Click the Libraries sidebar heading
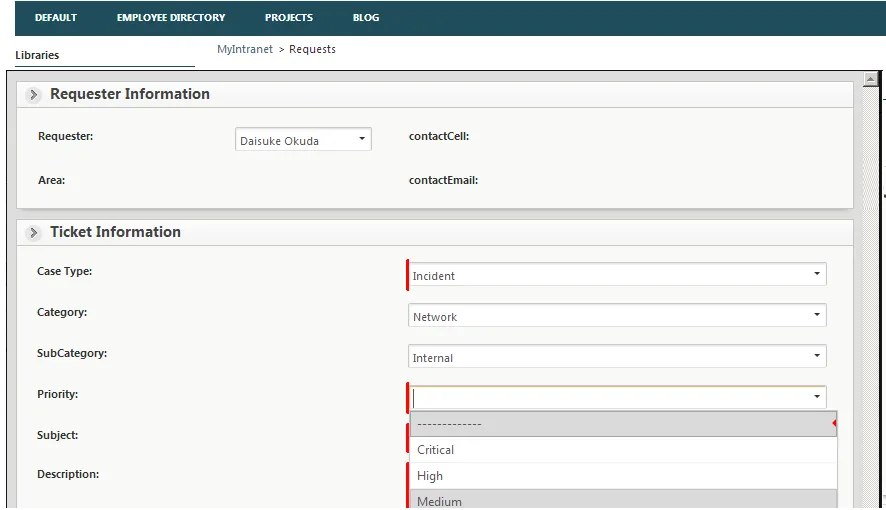The width and height of the screenshot is (886, 510). (x=37, y=55)
